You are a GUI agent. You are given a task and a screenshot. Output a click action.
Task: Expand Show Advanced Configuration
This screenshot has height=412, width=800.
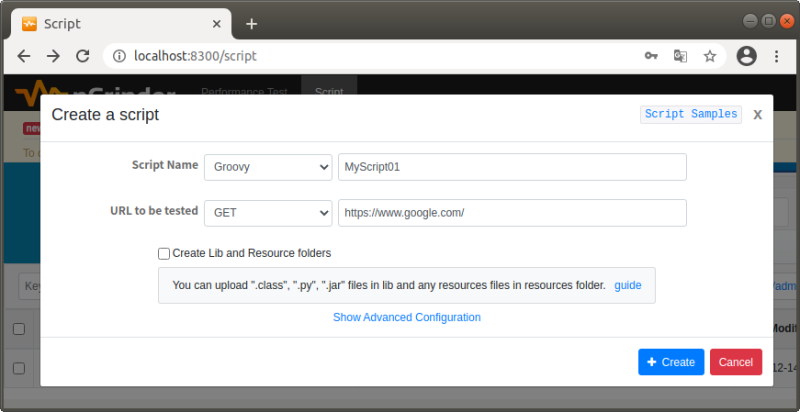tap(407, 317)
